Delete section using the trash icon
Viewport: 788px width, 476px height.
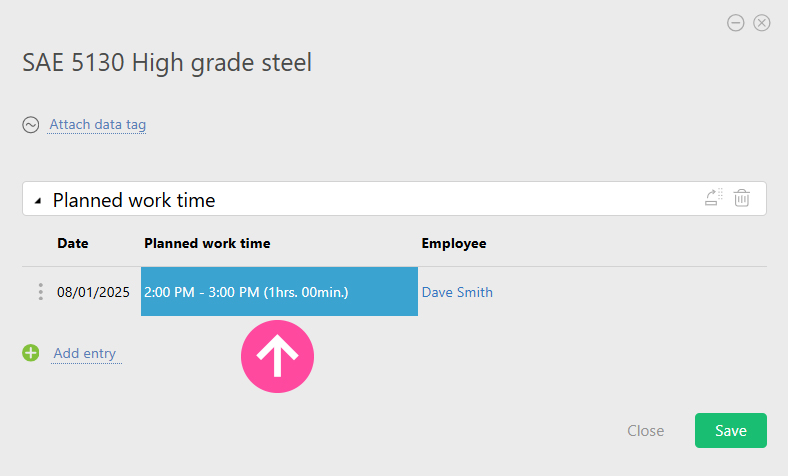pyautogui.click(x=742, y=198)
